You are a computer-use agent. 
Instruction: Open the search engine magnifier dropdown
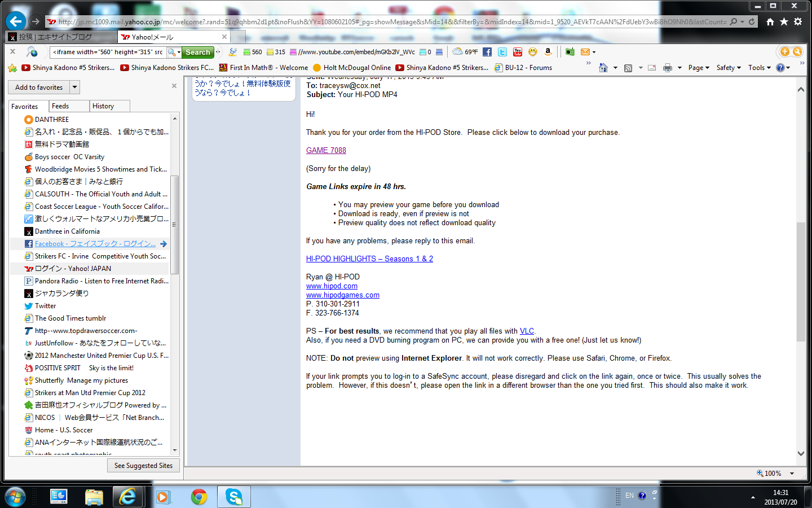coord(174,52)
